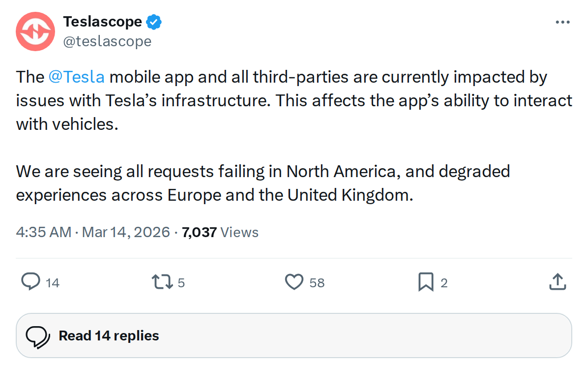
Task: Like the tweet with the heart icon
Action: click(294, 282)
